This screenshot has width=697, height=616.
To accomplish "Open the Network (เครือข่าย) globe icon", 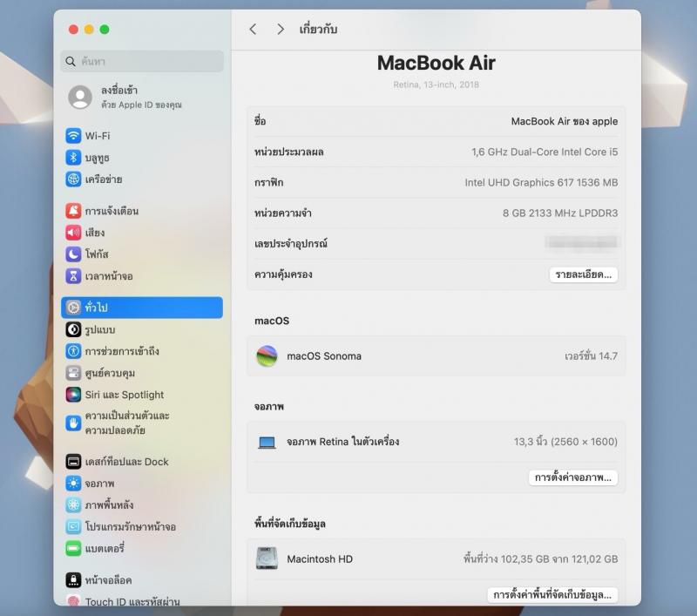I will click(x=73, y=179).
